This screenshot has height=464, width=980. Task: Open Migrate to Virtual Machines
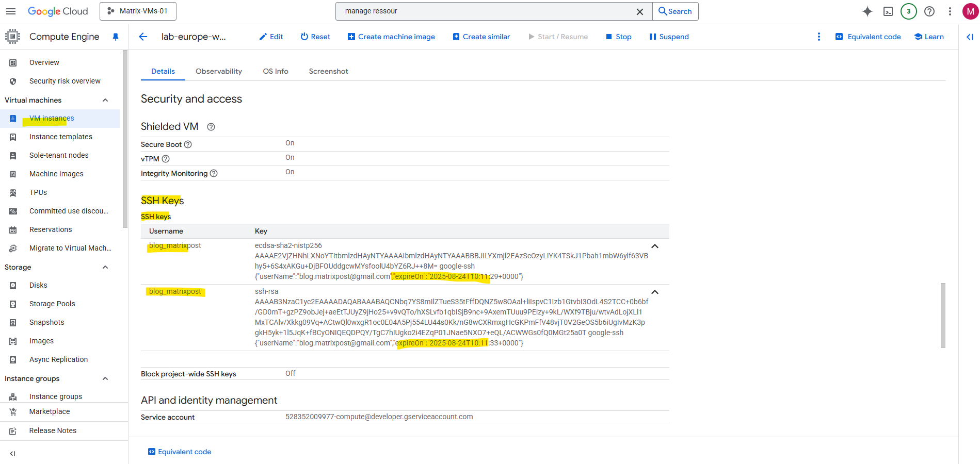click(60, 248)
